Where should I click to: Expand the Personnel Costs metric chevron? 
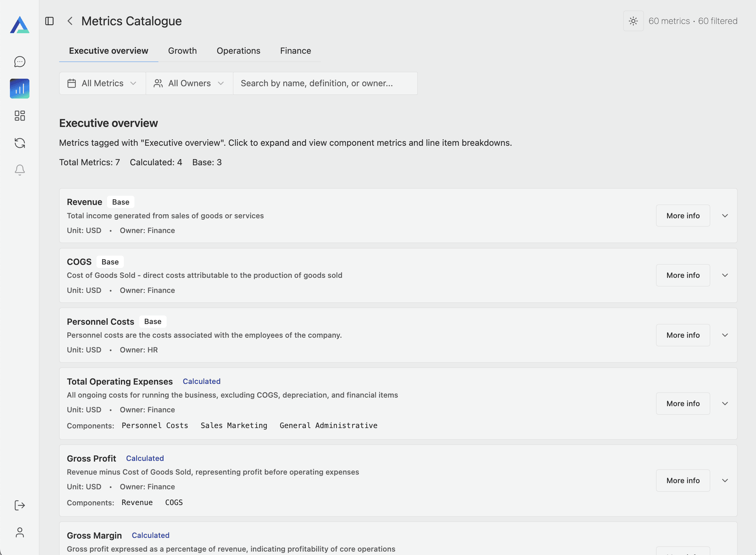725,335
